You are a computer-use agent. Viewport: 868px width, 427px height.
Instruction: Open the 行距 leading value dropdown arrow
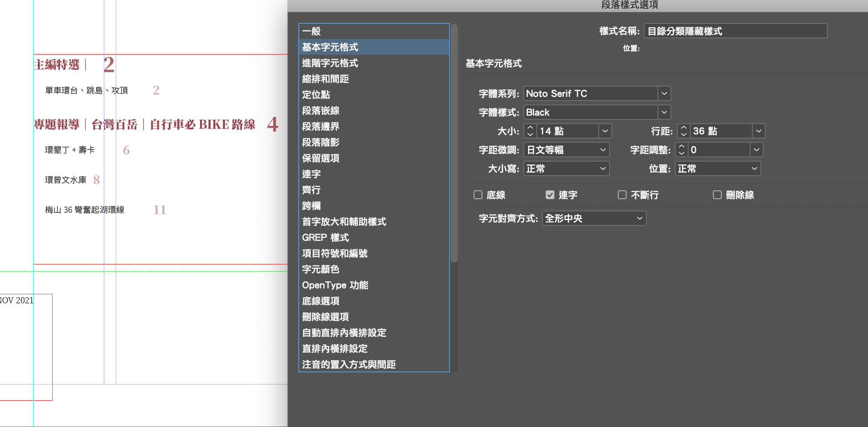758,131
